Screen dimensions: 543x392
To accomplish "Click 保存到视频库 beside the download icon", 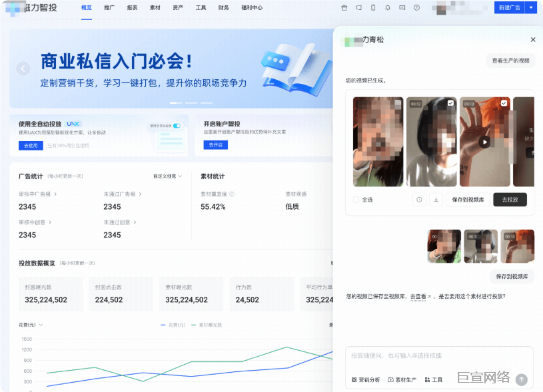I will (x=468, y=200).
